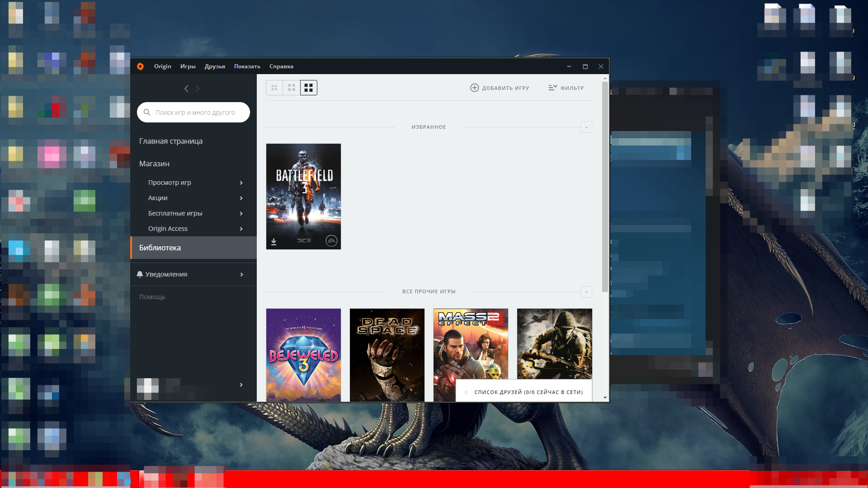Open Помощь link in sidebar

[x=152, y=297]
